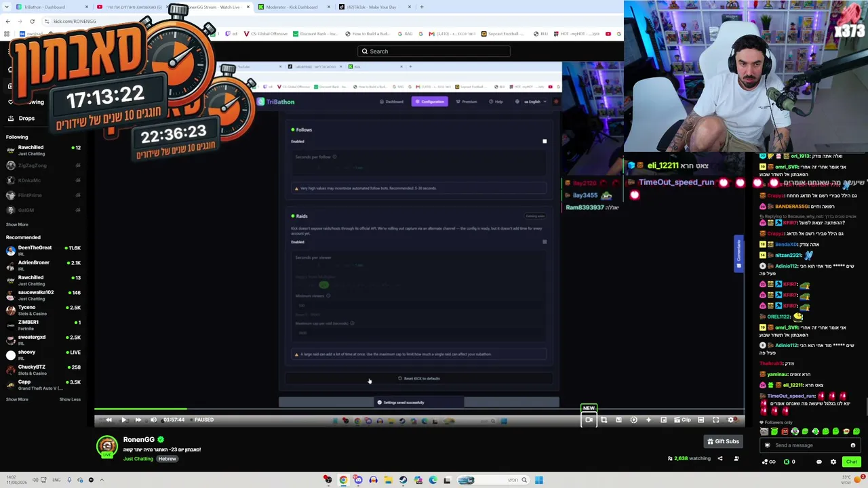Click the kick.com/RONENGG address bar

[x=75, y=21]
